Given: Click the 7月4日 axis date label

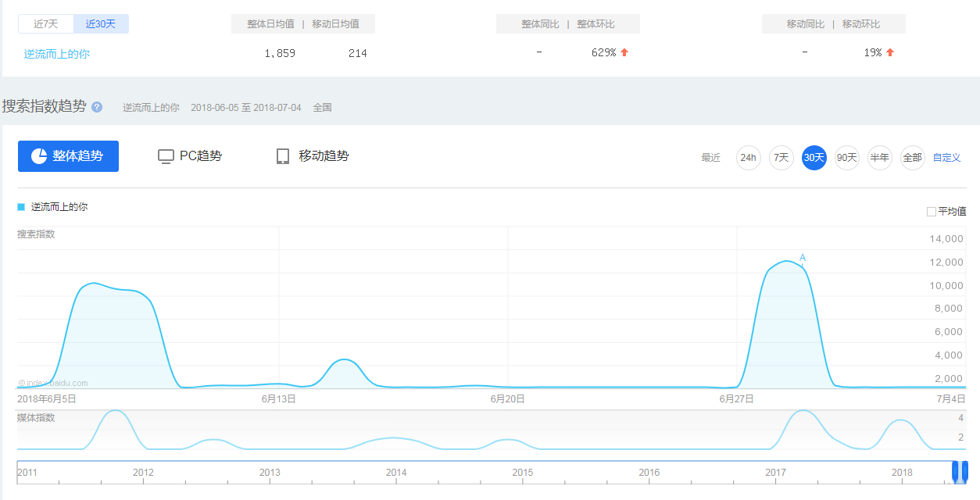Looking at the screenshot, I should click(x=952, y=399).
